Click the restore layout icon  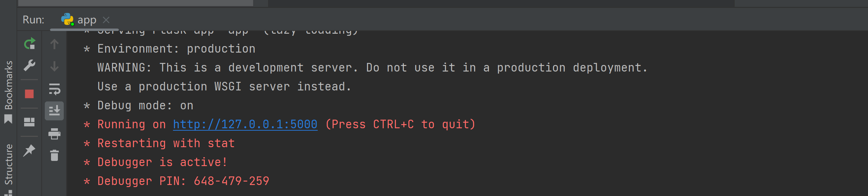click(29, 122)
